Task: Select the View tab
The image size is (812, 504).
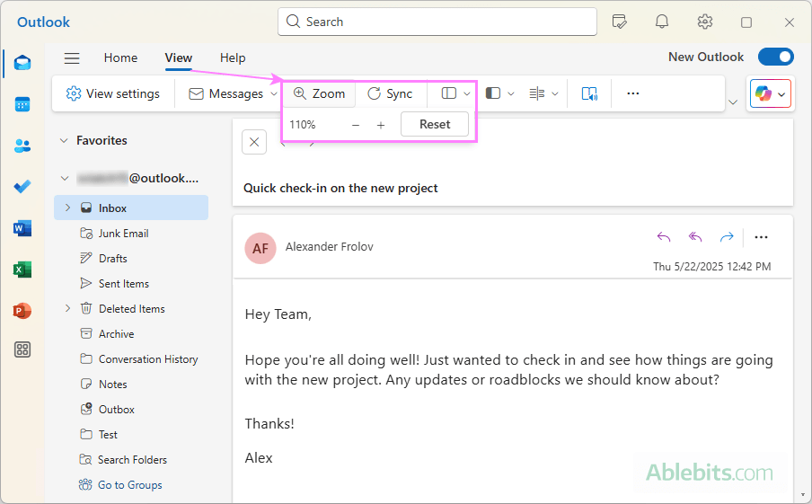Action: (x=179, y=58)
